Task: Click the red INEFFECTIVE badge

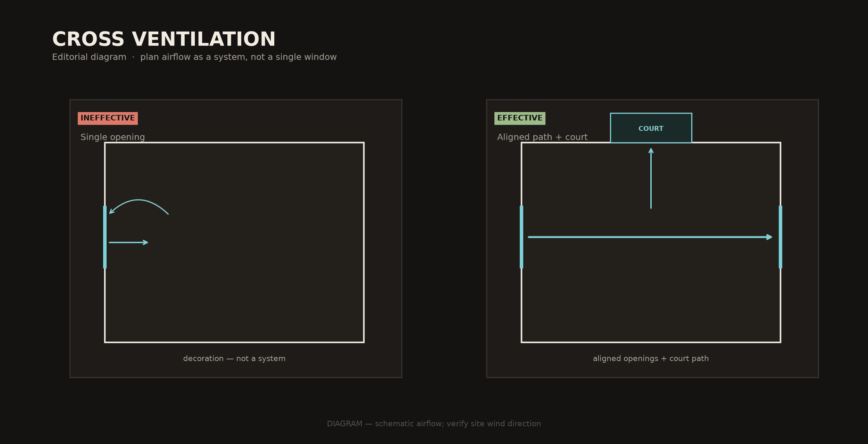Action: 108,118
